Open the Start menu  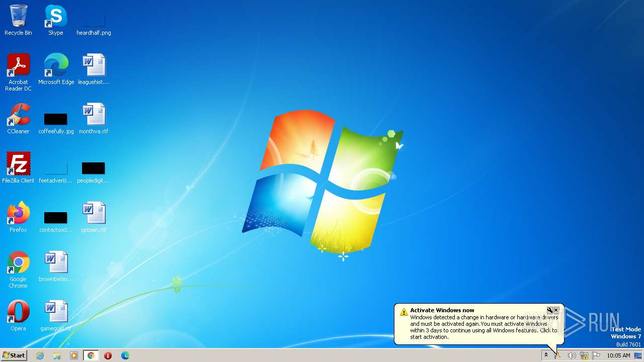(14, 355)
